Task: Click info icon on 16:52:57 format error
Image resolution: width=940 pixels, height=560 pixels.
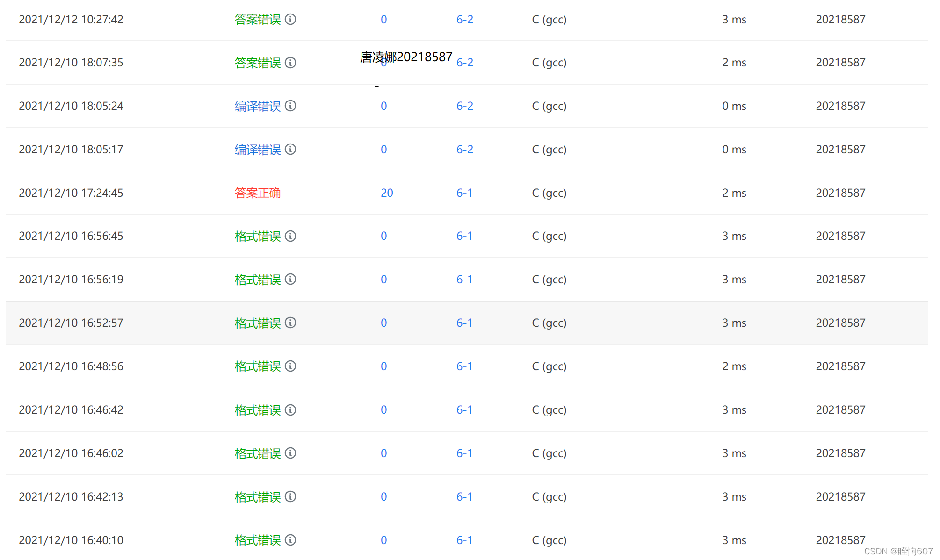Action: 290,323
